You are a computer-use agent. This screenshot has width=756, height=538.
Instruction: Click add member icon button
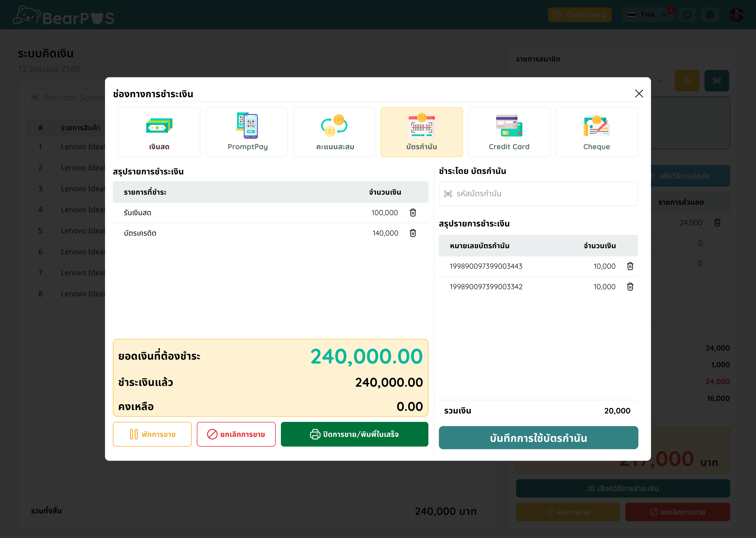687,80
